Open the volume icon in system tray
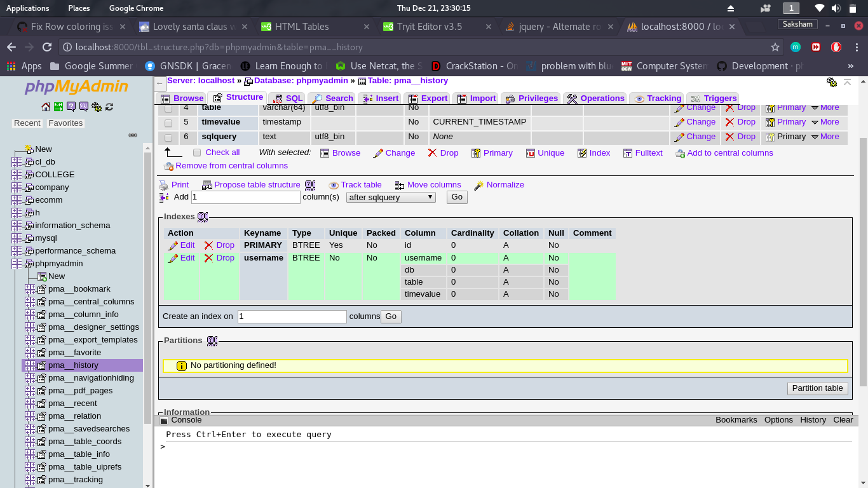 tap(836, 8)
